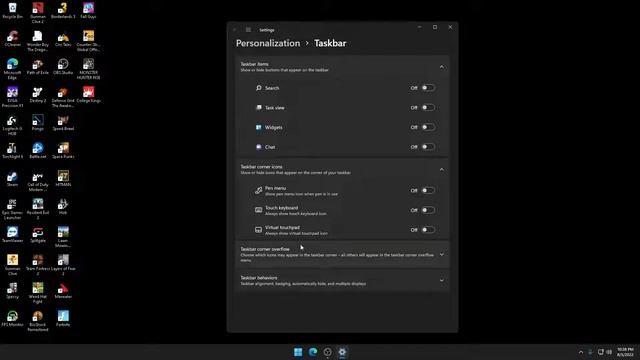This screenshot has width=640, height=360.
Task: Open the Destiny 2 desktop shortcut
Action: (38, 95)
